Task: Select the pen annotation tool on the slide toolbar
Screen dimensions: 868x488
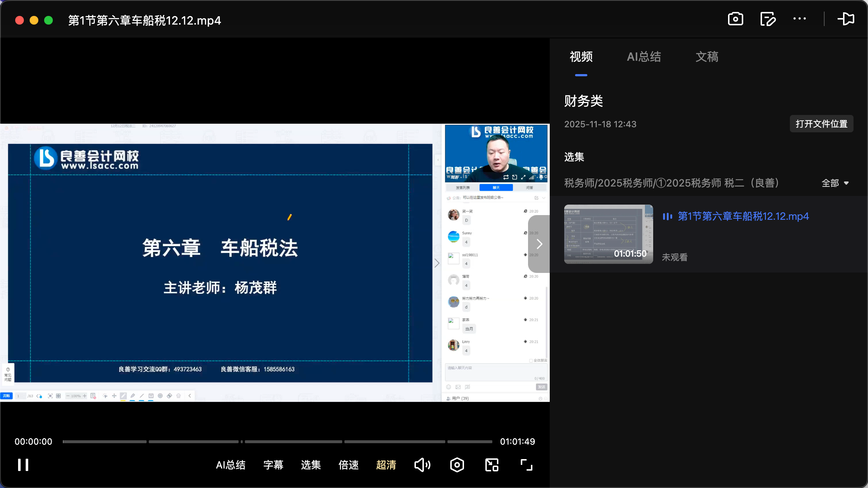Action: click(x=123, y=396)
